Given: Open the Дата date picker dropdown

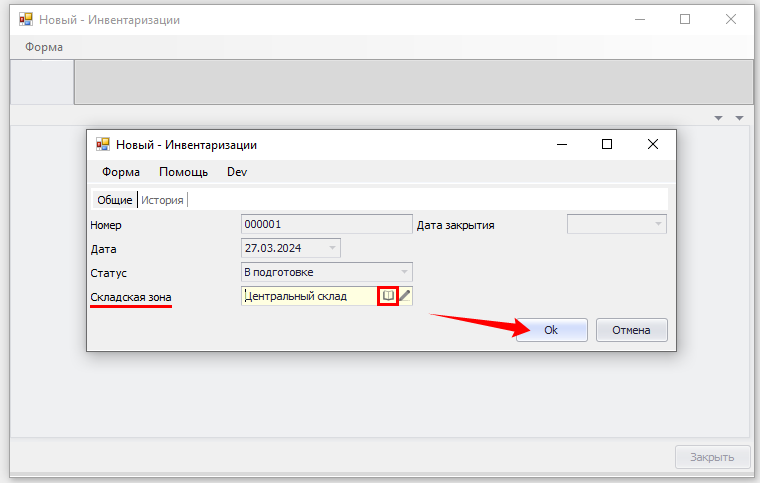Looking at the screenshot, I should (x=332, y=247).
